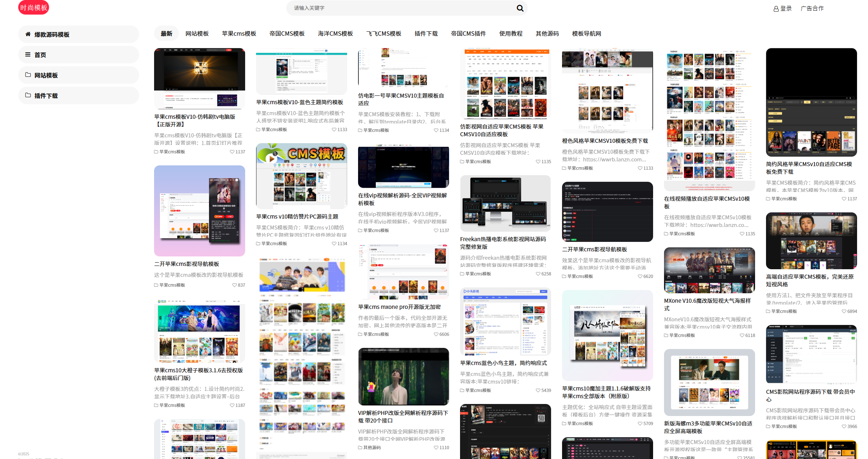Open MXone V10.6魔改版 article title
The height and width of the screenshot is (459, 868).
(x=707, y=305)
